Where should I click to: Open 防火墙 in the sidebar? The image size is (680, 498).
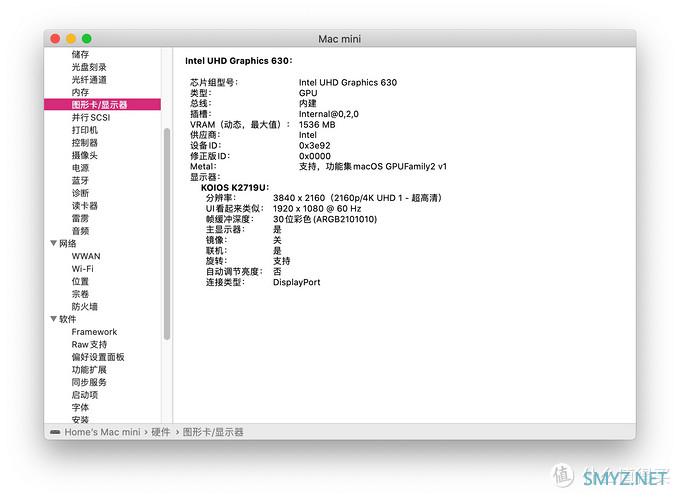85,306
